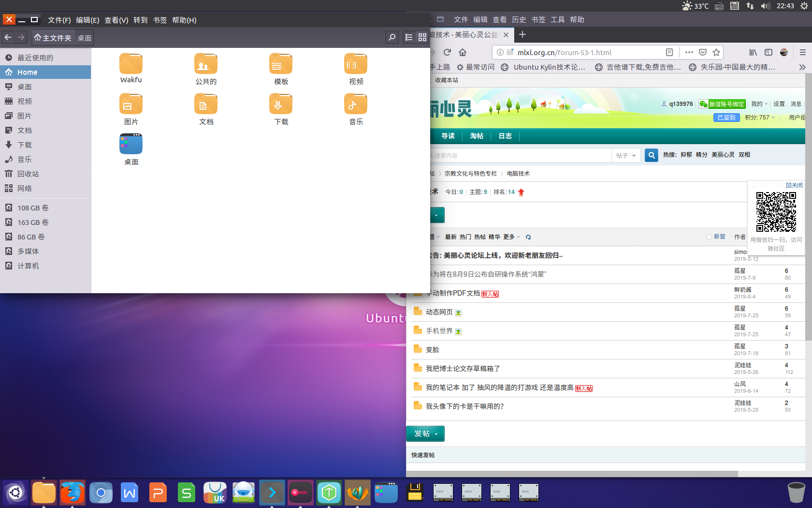812x508 pixels.
Task: Open 书签 menu in file manager
Action: pyautogui.click(x=160, y=20)
